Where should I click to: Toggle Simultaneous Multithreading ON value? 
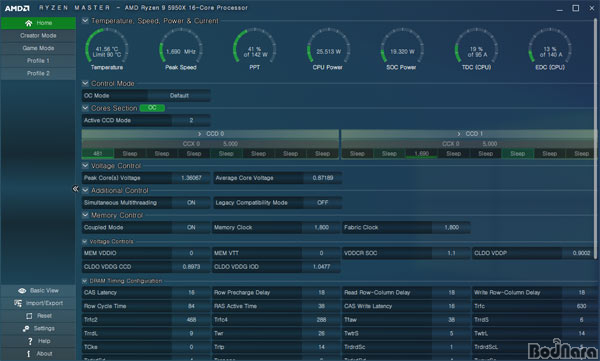click(x=191, y=203)
